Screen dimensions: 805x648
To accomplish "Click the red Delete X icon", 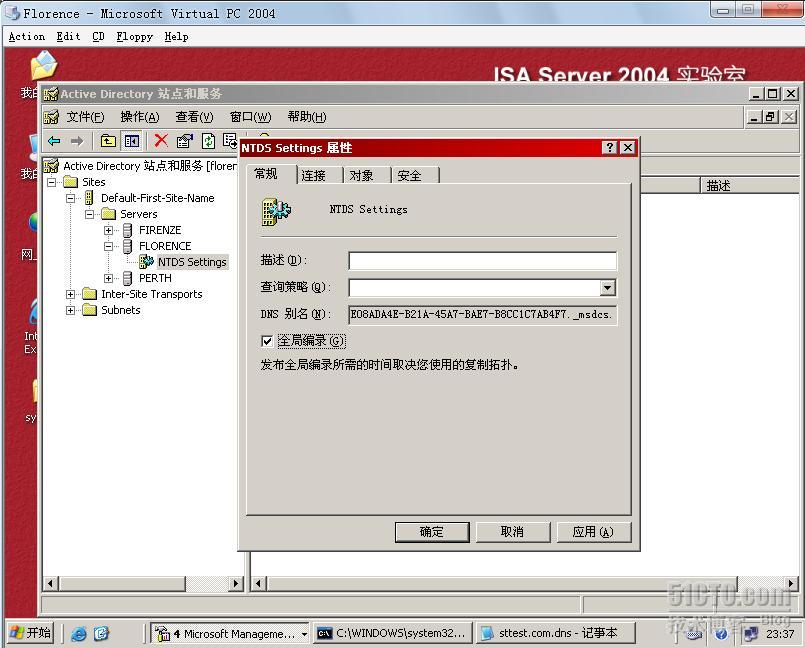I will coord(161,140).
